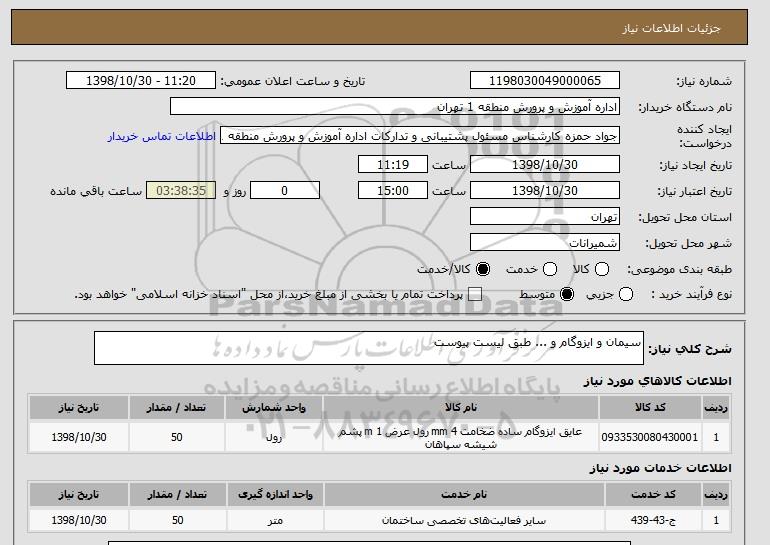Image resolution: width=770 pixels, height=545 pixels.
Task: Click service name سایر فعالیت‌های تخصصی ساختمان
Action: [464, 520]
